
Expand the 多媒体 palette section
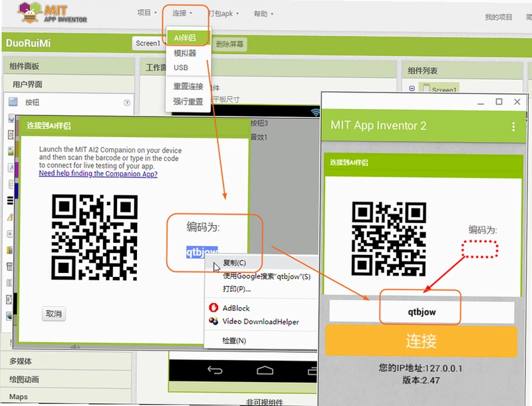tap(66, 361)
